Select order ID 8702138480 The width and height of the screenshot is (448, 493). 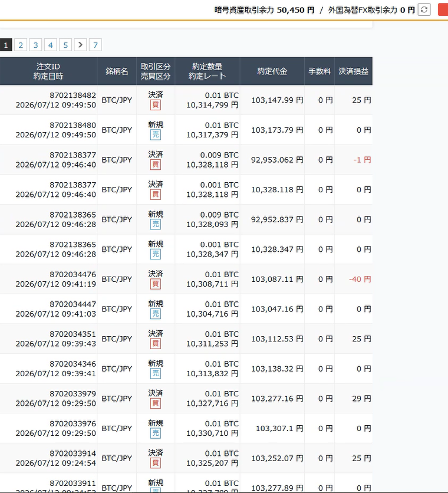(x=73, y=125)
